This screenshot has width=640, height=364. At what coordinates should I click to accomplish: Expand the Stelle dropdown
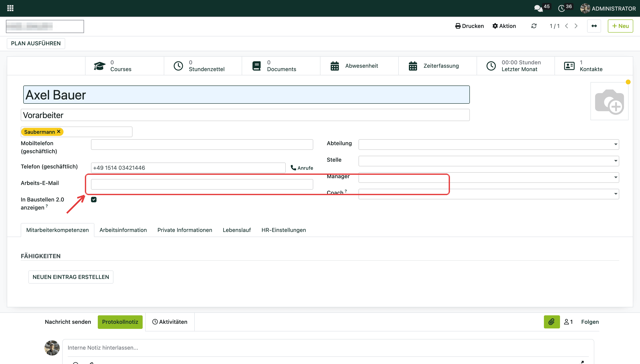615,161
